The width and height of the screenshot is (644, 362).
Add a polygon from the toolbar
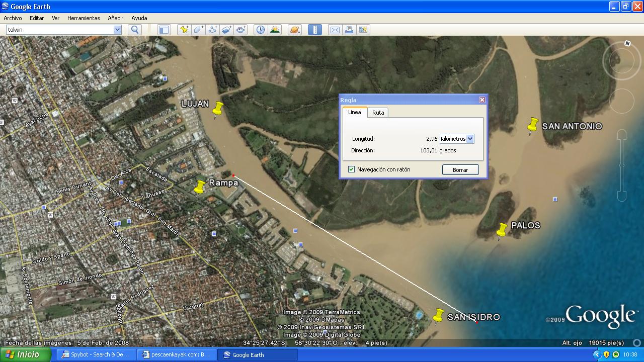point(198,30)
